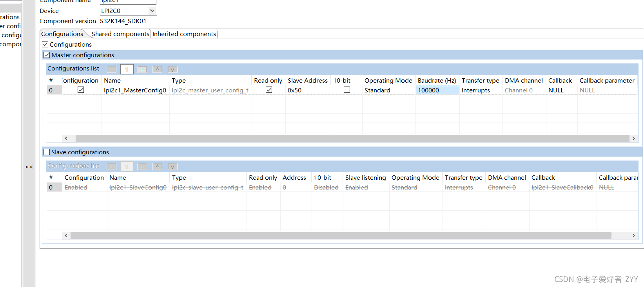This screenshot has width=644, height=287.
Task: Click the Slave Address 0x50 cell
Action: [x=308, y=90]
